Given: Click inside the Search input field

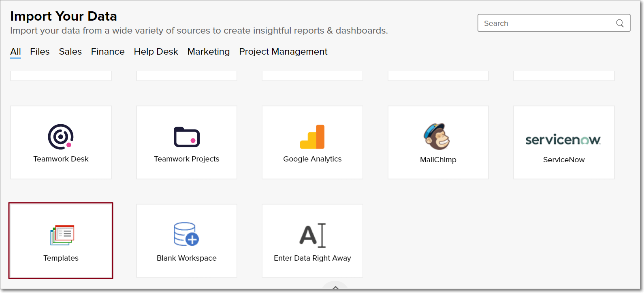Looking at the screenshot, I should tap(547, 23).
